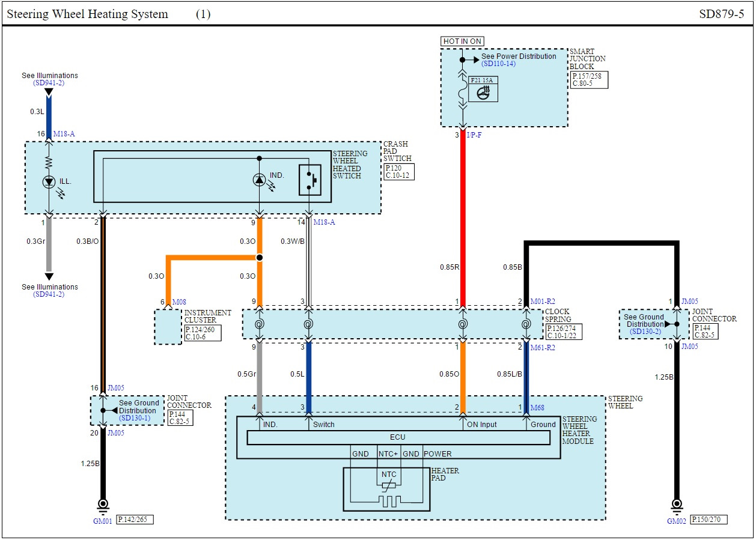This screenshot has height=540, width=756.
Task: Click the NTC thermistor symbol in heater pad
Action: click(x=389, y=484)
